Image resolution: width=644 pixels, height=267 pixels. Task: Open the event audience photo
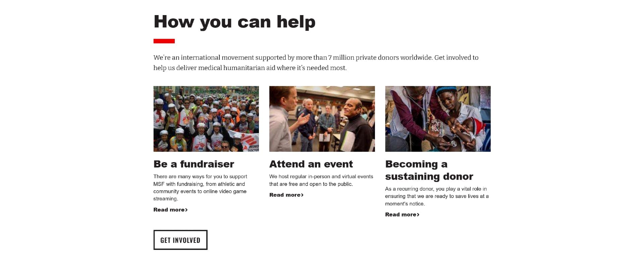[322, 119]
